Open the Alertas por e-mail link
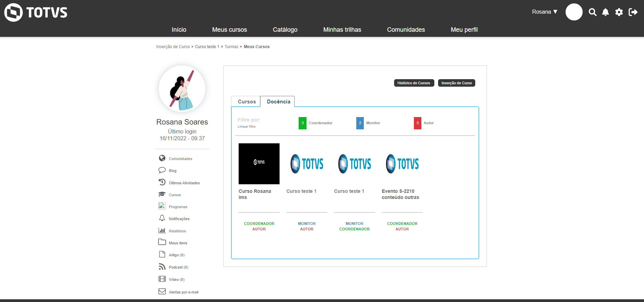644x302 pixels. (x=183, y=292)
